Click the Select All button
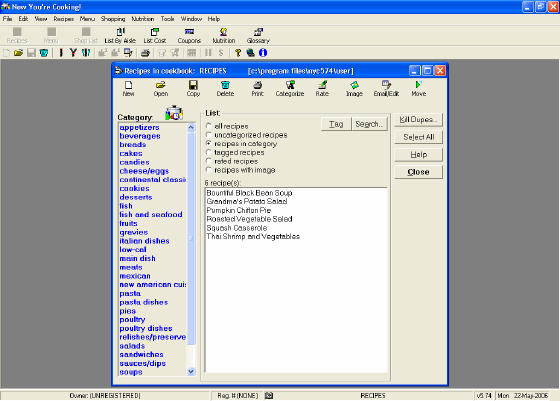This screenshot has width=560, height=401. [418, 137]
